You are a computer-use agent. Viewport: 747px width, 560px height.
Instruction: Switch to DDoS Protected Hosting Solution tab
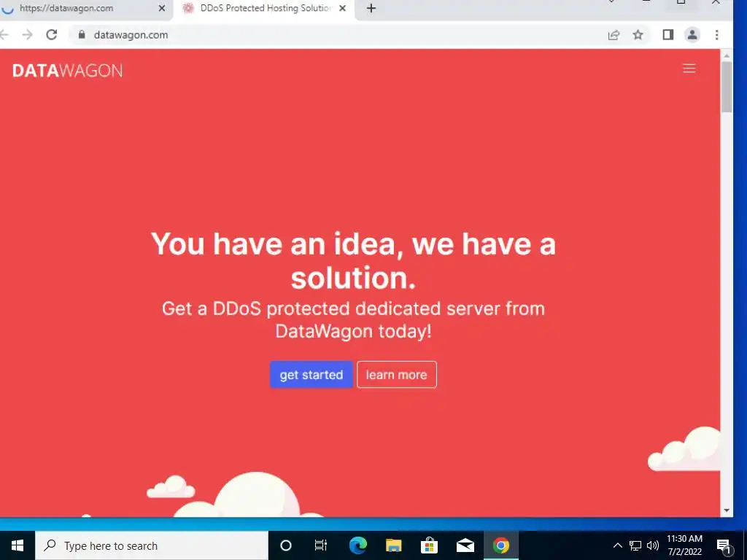tap(264, 8)
